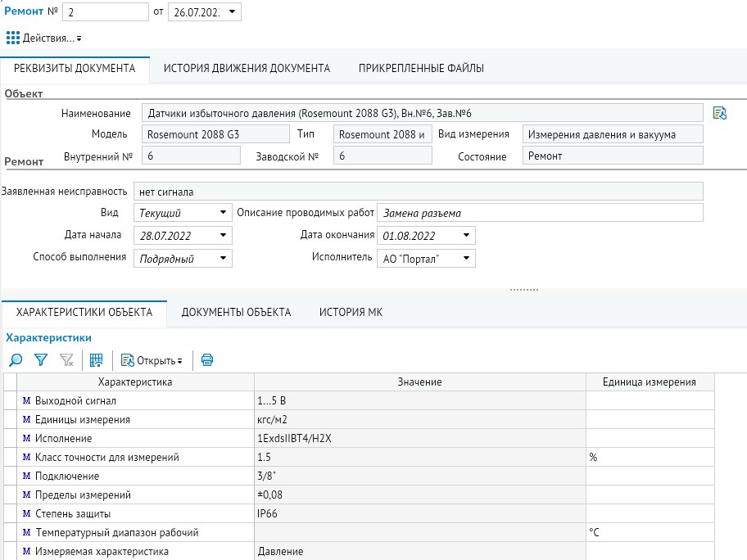Expand the Исполнитель dropdown АО "Портал"
This screenshot has height=560, width=747.
(x=466, y=258)
